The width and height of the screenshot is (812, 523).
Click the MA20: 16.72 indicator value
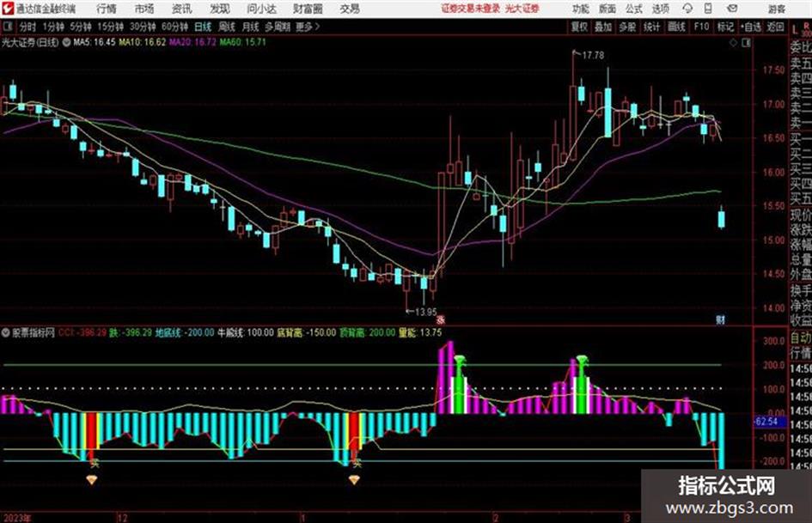point(192,42)
